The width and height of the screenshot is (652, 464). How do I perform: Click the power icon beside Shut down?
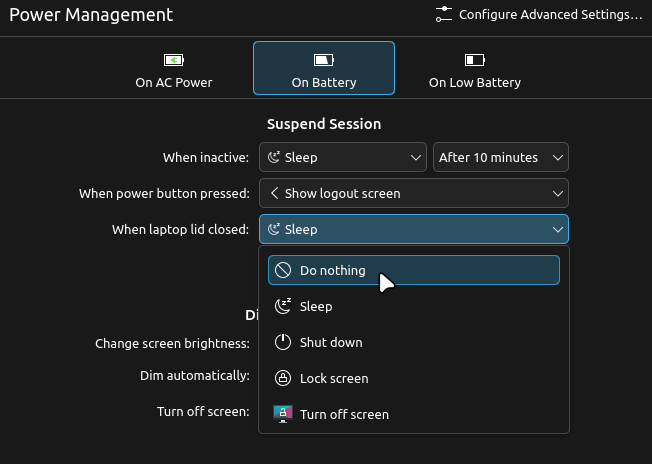coord(283,343)
